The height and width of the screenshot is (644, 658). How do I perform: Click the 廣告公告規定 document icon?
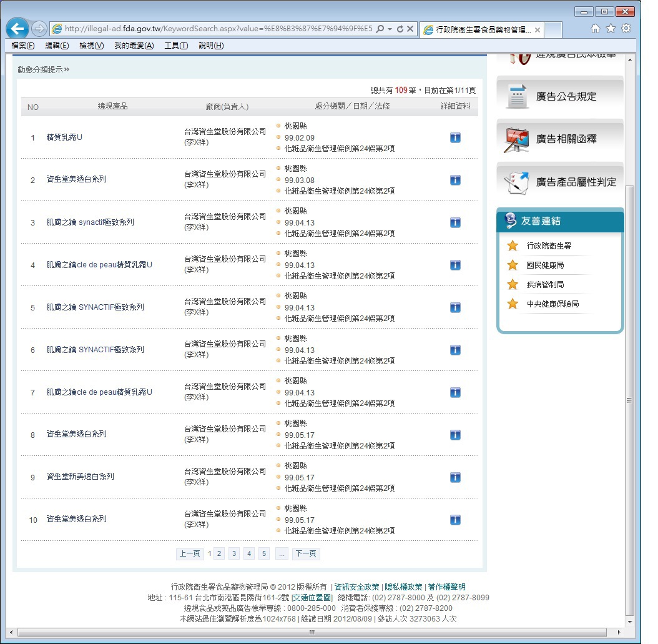pyautogui.click(x=517, y=96)
